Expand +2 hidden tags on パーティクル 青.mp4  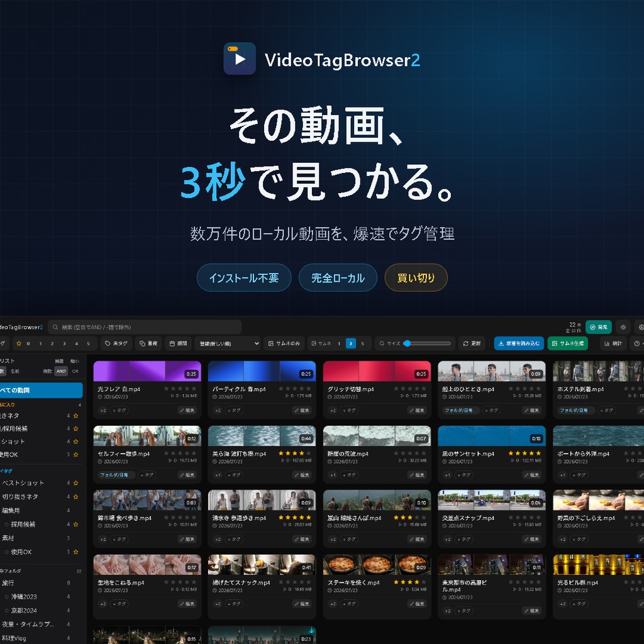[218, 410]
